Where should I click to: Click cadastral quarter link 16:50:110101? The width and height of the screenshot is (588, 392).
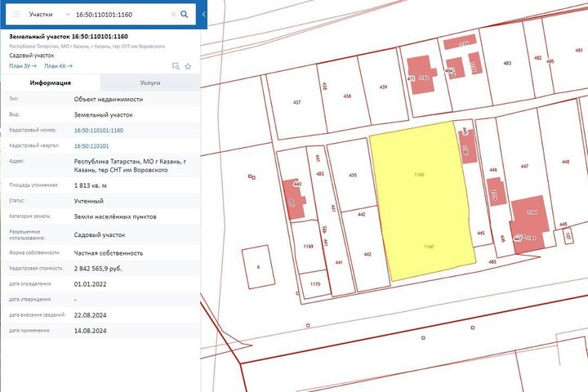pos(91,145)
